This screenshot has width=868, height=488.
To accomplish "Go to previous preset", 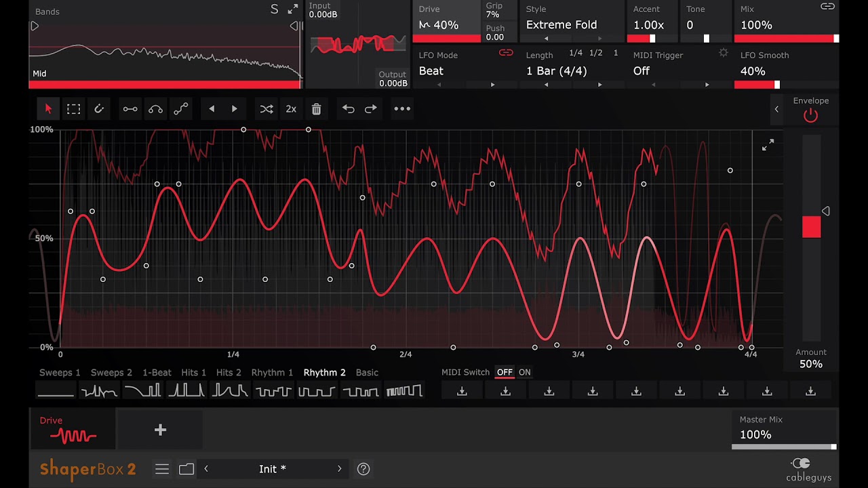I will tap(206, 469).
